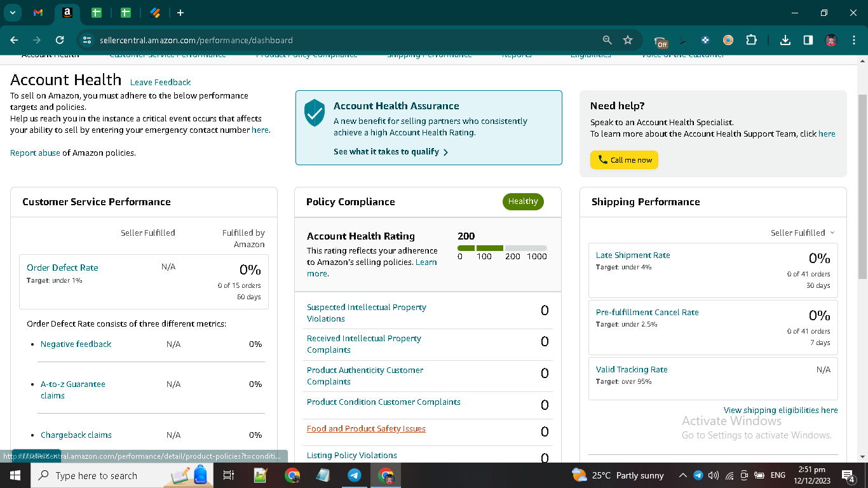The image size is (868, 488).
Task: Open the Leave Feedback link
Action: pos(160,82)
